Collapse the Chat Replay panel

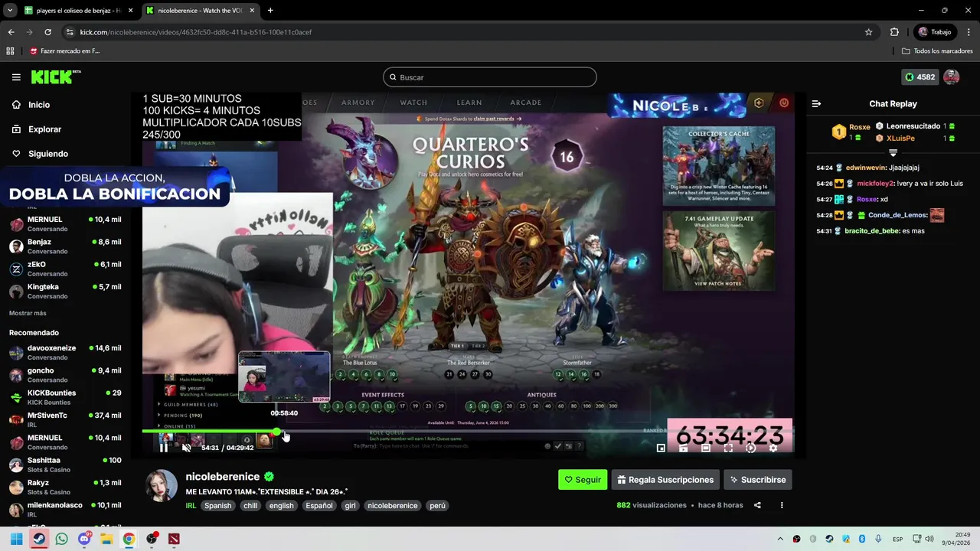(x=816, y=104)
